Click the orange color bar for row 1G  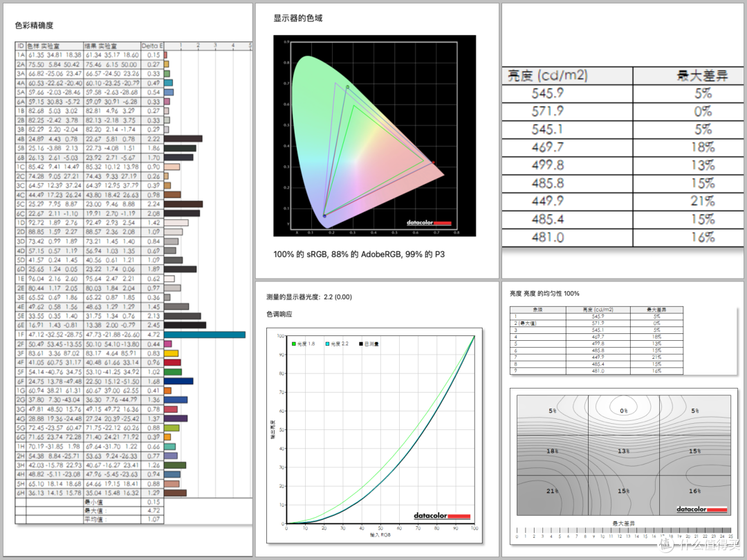[167, 391]
